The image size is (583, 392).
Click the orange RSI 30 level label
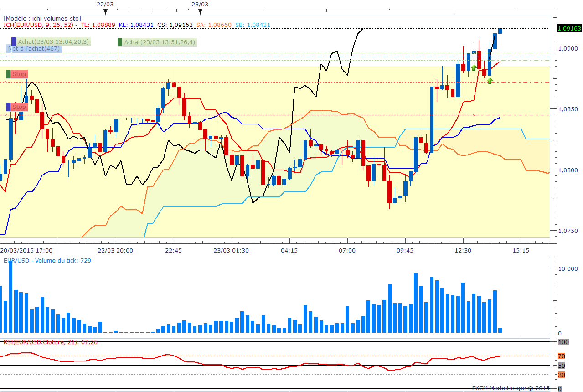pos(562,375)
